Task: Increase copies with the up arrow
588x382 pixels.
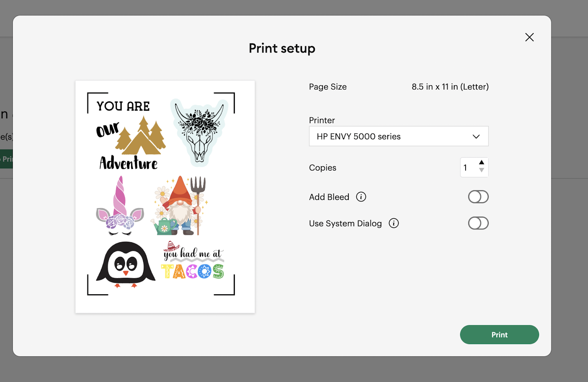Action: point(481,163)
